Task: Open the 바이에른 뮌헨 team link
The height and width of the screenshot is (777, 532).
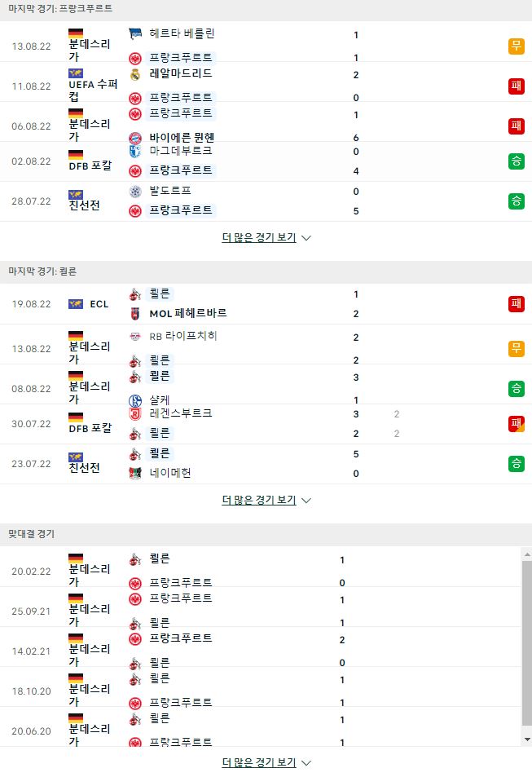Action: (182, 137)
